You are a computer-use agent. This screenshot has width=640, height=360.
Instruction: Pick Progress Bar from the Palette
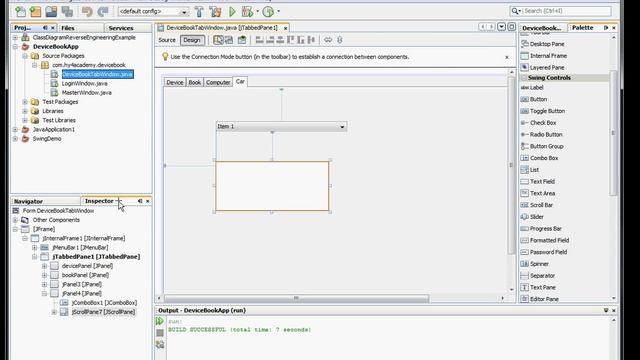click(x=546, y=229)
